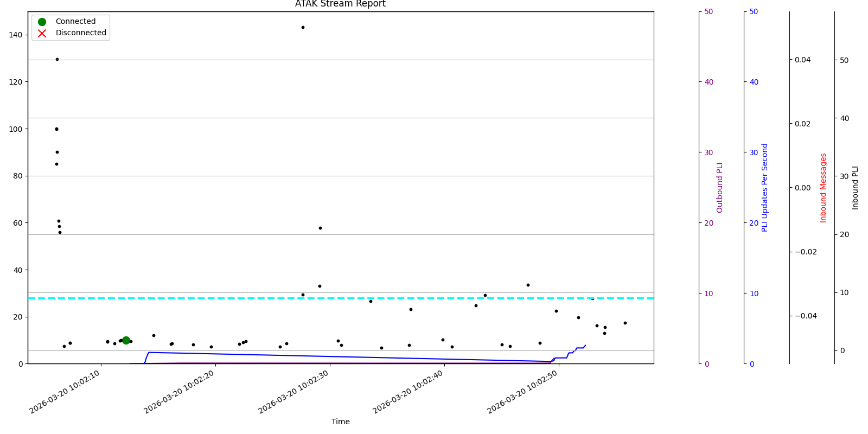Select the topmost black data point near 143
This screenshot has width=868, height=434.
point(303,27)
